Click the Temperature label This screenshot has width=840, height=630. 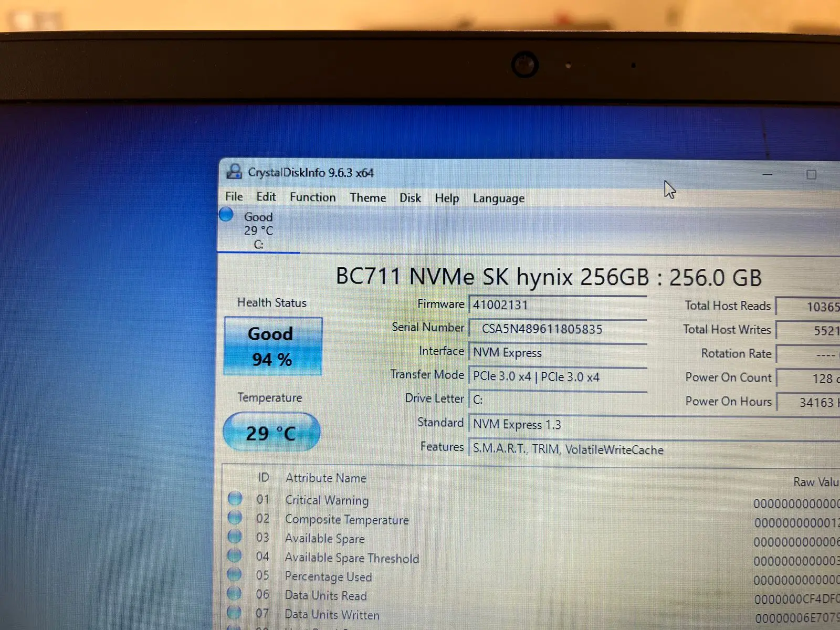[269, 397]
